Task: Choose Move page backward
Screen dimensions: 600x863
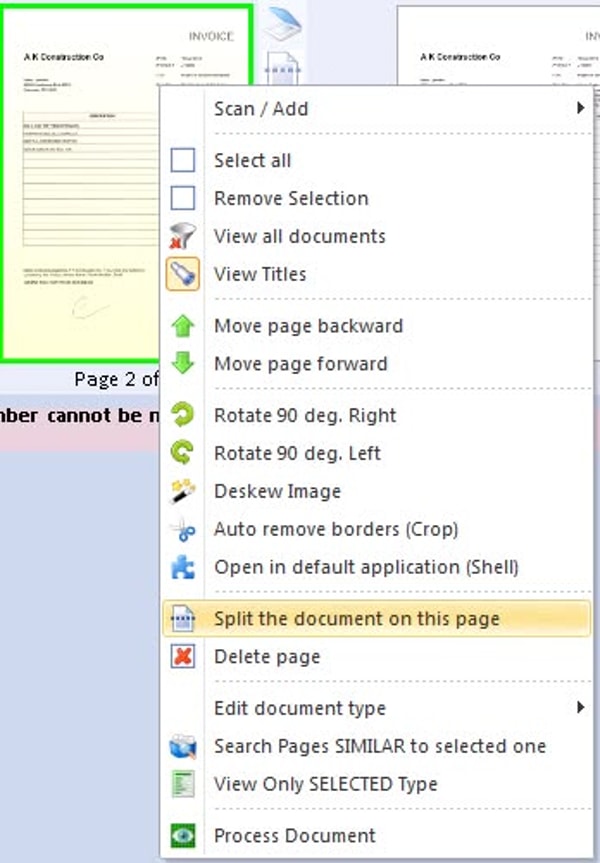Action: [x=377, y=325]
